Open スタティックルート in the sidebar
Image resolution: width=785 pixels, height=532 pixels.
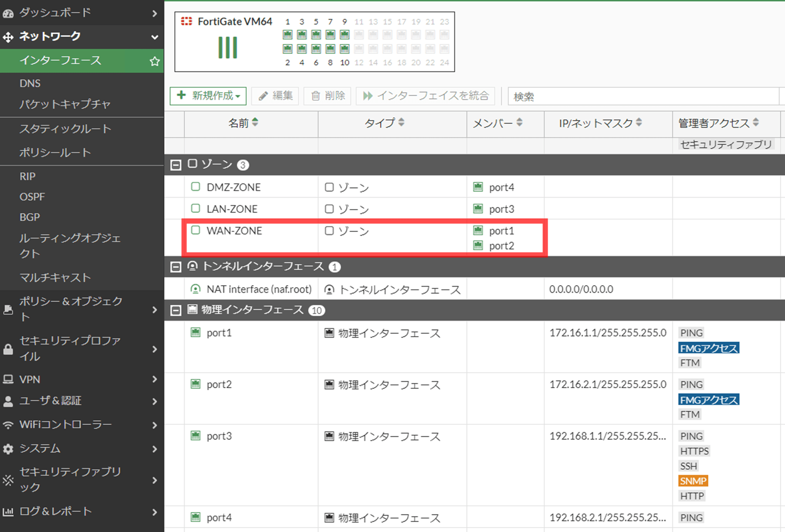(x=65, y=129)
